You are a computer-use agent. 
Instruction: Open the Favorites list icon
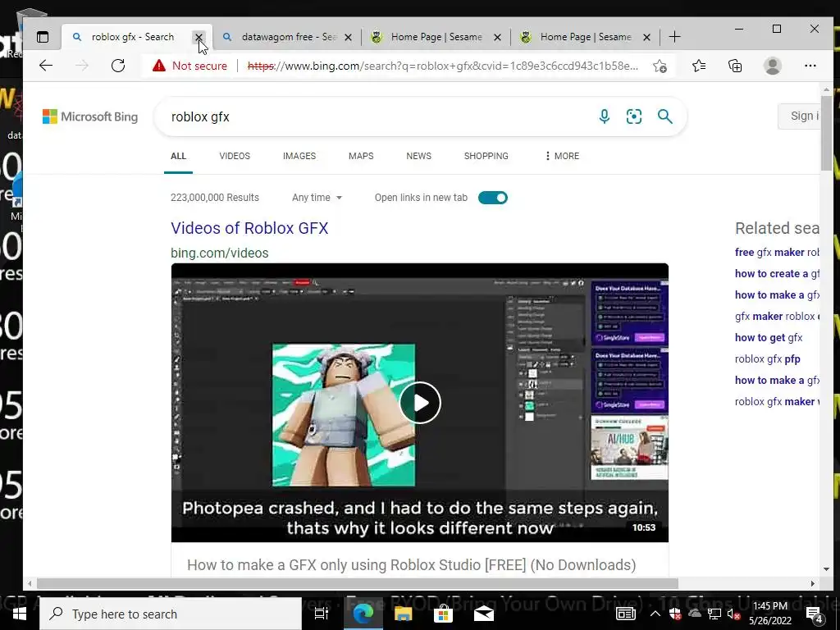point(699,66)
